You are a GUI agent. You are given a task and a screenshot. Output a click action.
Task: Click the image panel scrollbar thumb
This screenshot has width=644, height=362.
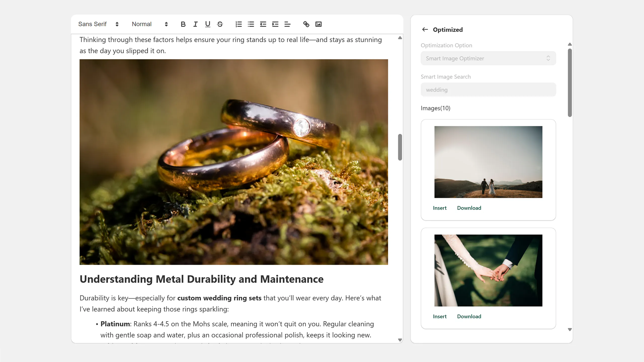(570, 83)
